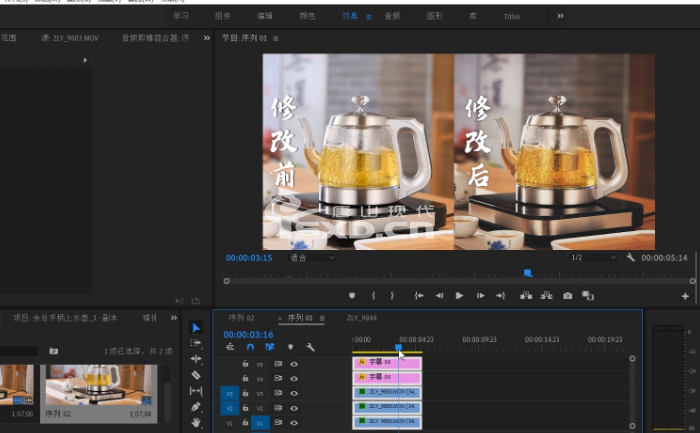The height and width of the screenshot is (433, 700).
Task: Hide track V3 with eye icon
Action: [294, 393]
